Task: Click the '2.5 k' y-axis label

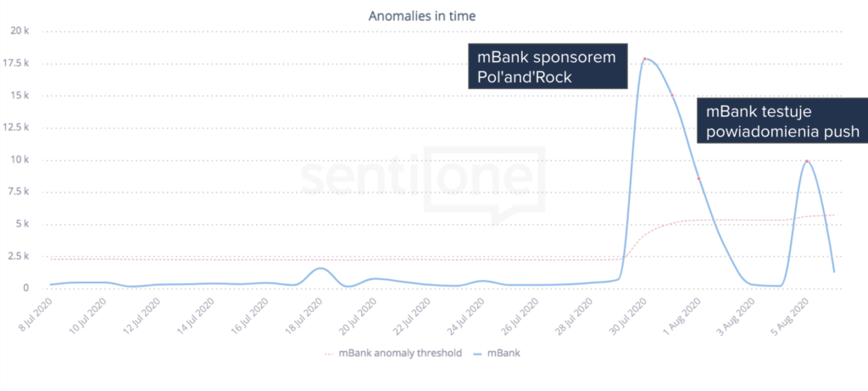Action: [17, 256]
